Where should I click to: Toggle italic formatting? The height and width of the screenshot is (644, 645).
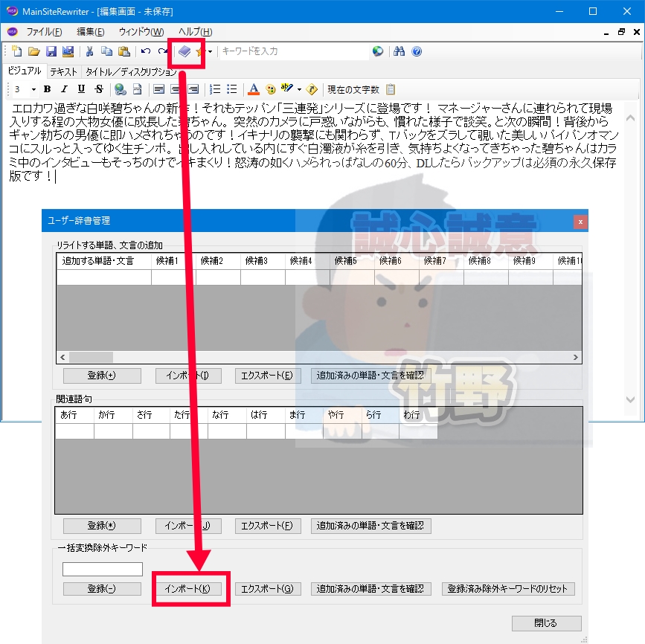tap(64, 88)
